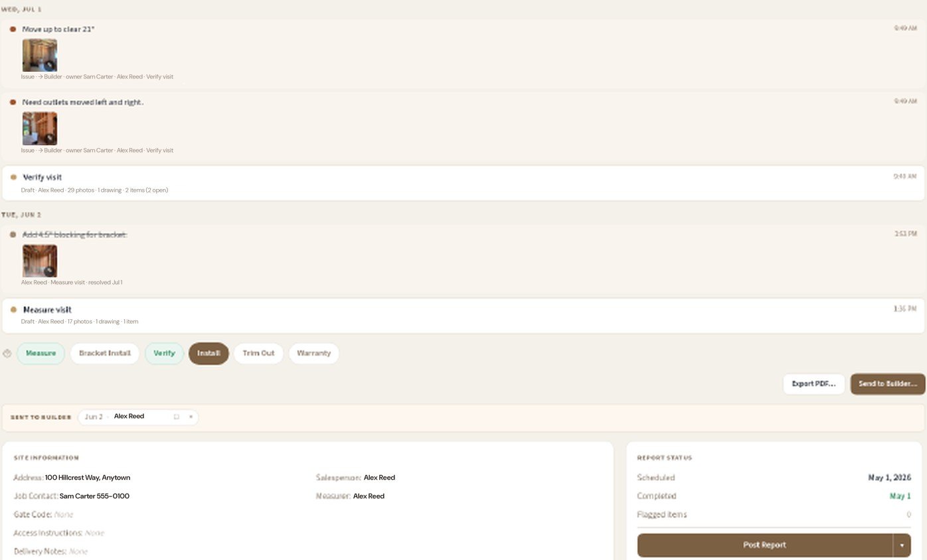
Task: Click the square icon in the Jun 2 Alex Reed chip
Action: [177, 417]
